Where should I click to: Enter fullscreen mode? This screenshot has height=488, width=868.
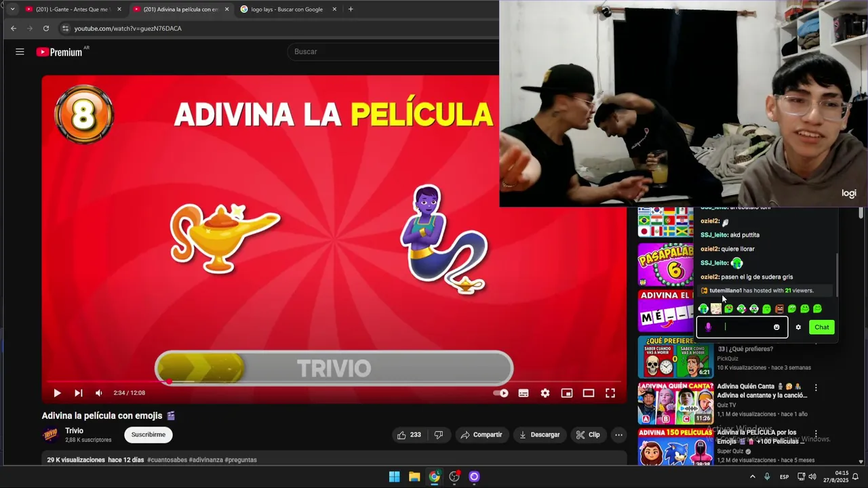click(610, 393)
